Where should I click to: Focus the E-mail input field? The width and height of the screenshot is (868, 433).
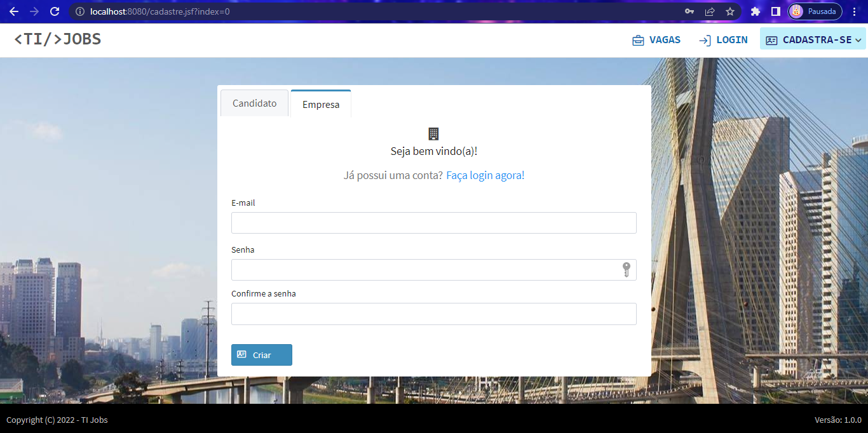(x=433, y=223)
